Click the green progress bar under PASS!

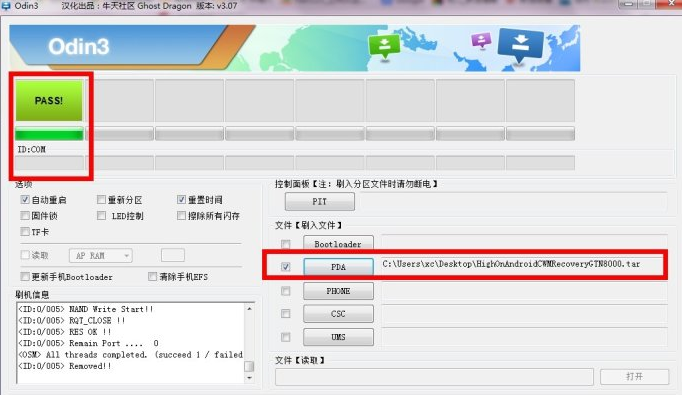tap(49, 134)
